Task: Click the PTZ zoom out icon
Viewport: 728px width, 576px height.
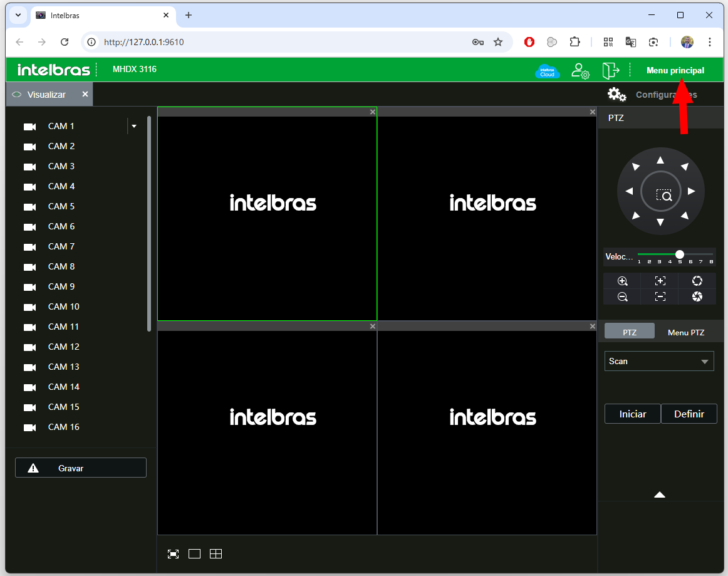Action: [623, 297]
